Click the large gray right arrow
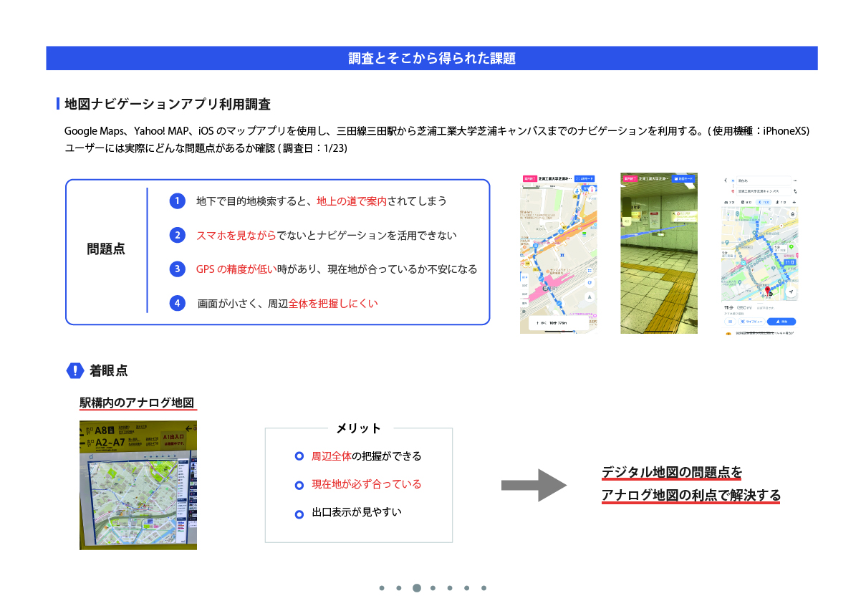The width and height of the screenshot is (866, 616). point(534,486)
